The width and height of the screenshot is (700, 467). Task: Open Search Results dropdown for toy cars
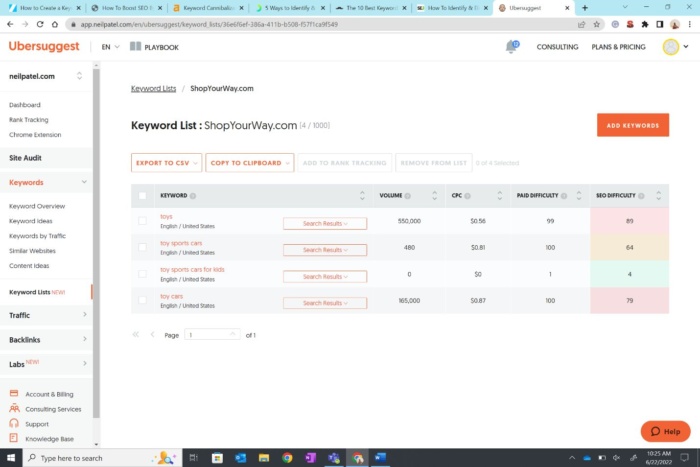pos(325,303)
